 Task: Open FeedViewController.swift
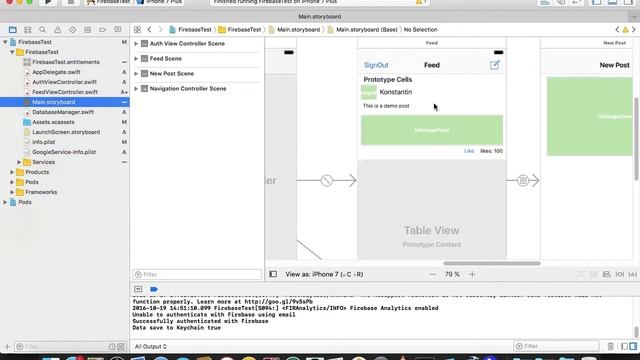[x=65, y=92]
